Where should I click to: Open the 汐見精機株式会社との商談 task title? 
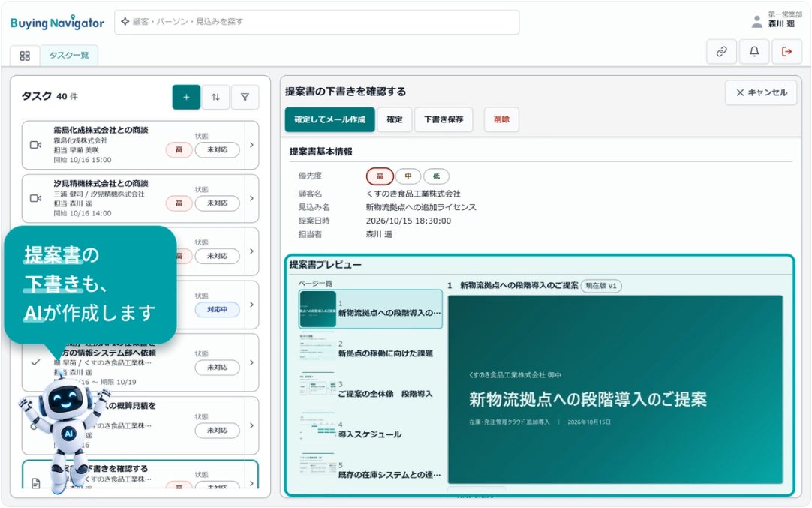101,183
